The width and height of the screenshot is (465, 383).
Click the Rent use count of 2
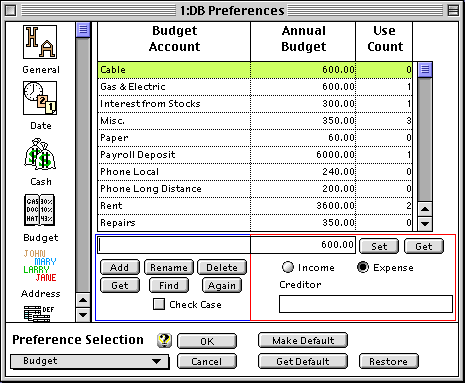[x=409, y=206]
